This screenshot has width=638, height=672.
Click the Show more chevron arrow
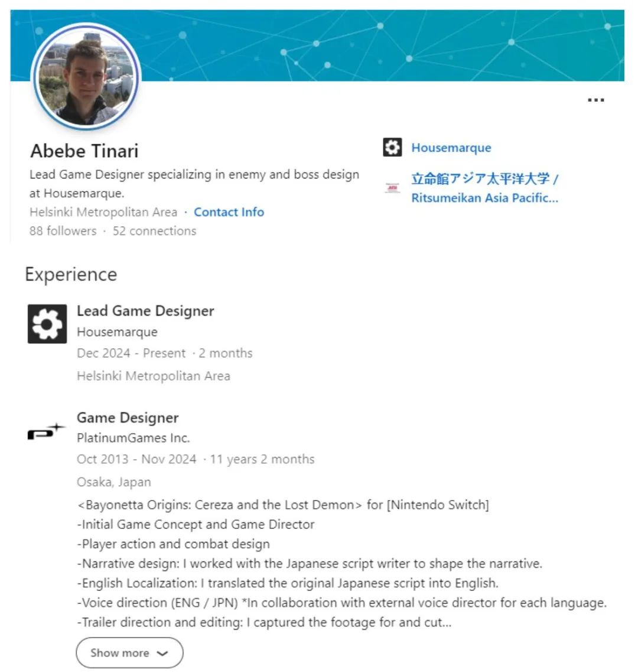[162, 653]
